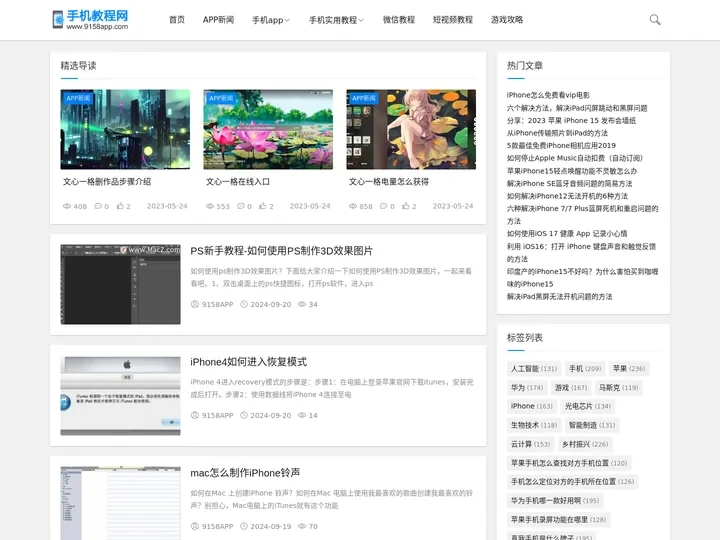
Task: Open featured title 文心一格电量怎么获得
Action: 388,182
